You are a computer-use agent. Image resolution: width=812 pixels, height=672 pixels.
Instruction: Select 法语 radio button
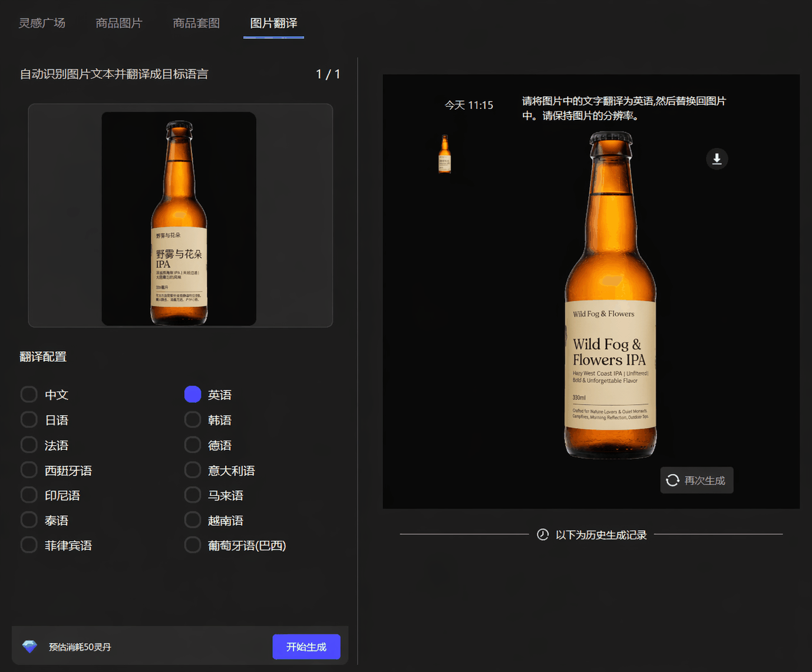(x=29, y=445)
